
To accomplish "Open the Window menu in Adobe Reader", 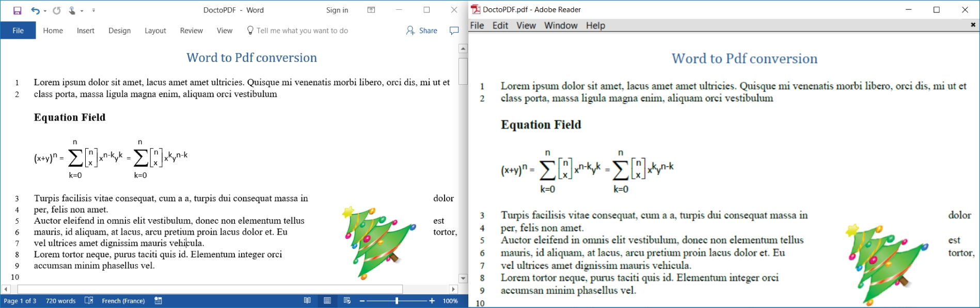I will click(560, 25).
